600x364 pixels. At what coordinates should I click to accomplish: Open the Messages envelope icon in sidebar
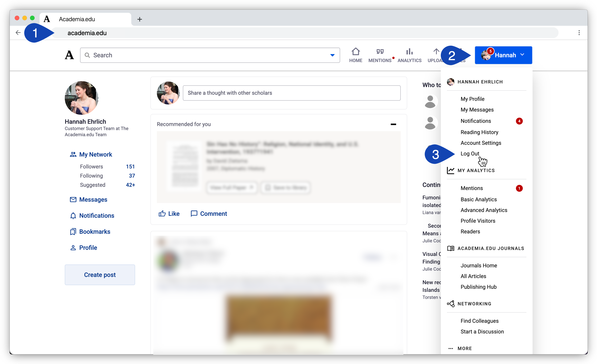(73, 200)
